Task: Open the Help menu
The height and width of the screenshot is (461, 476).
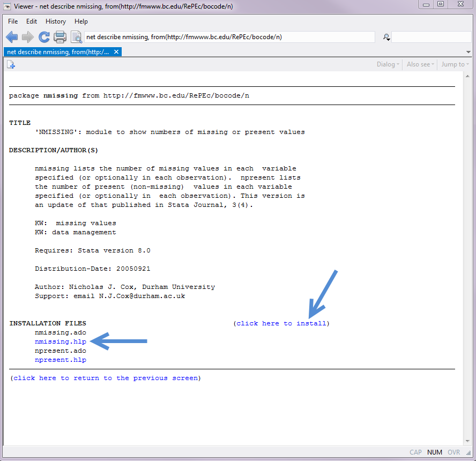Action: [81, 21]
